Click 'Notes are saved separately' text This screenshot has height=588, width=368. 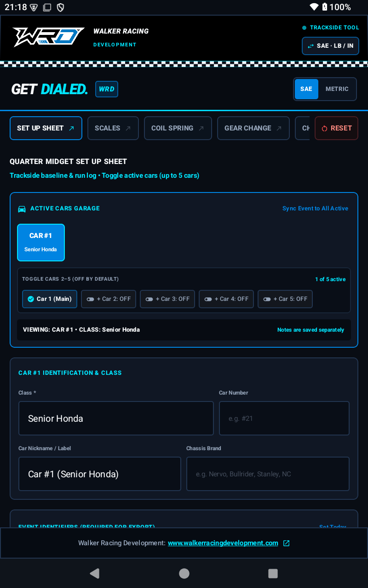[x=310, y=330]
